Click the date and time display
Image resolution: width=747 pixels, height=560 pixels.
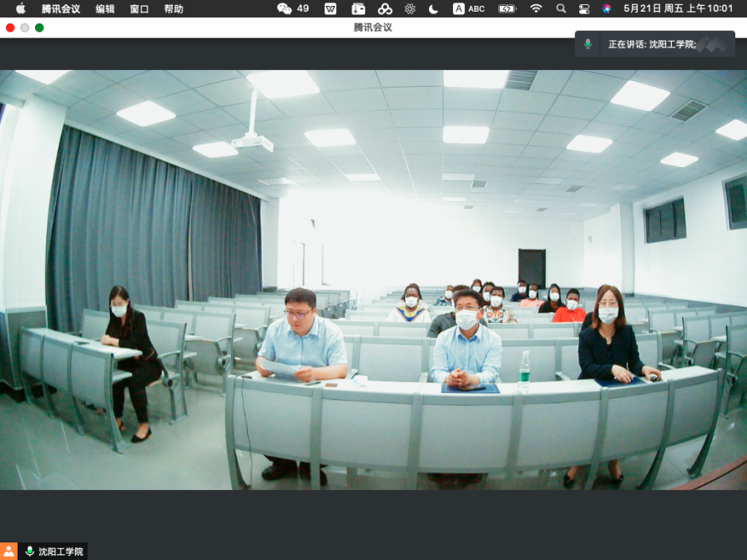677,8
